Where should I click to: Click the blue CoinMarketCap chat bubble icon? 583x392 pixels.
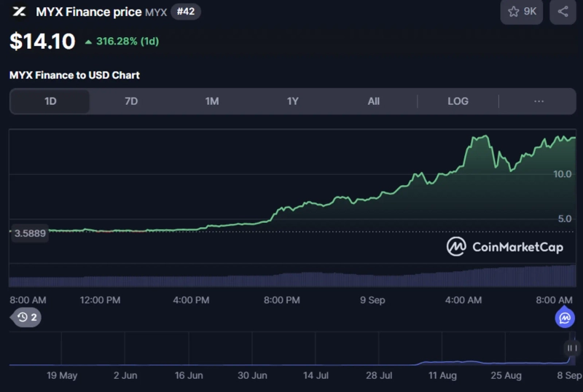[566, 318]
